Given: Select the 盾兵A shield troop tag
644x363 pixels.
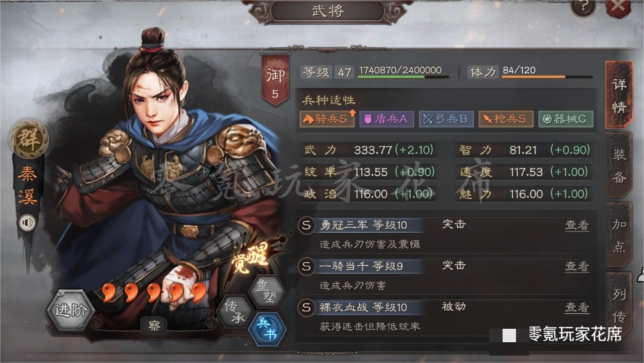Looking at the screenshot, I should [386, 119].
